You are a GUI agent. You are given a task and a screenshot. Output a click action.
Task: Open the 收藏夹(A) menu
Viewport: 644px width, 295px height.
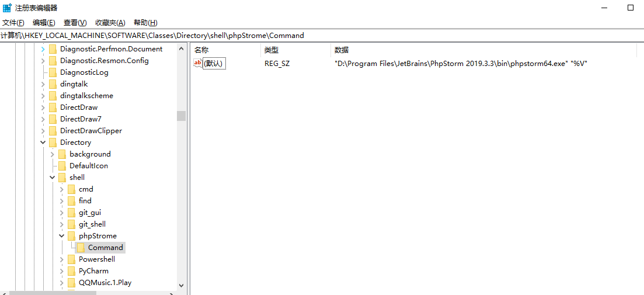click(110, 23)
